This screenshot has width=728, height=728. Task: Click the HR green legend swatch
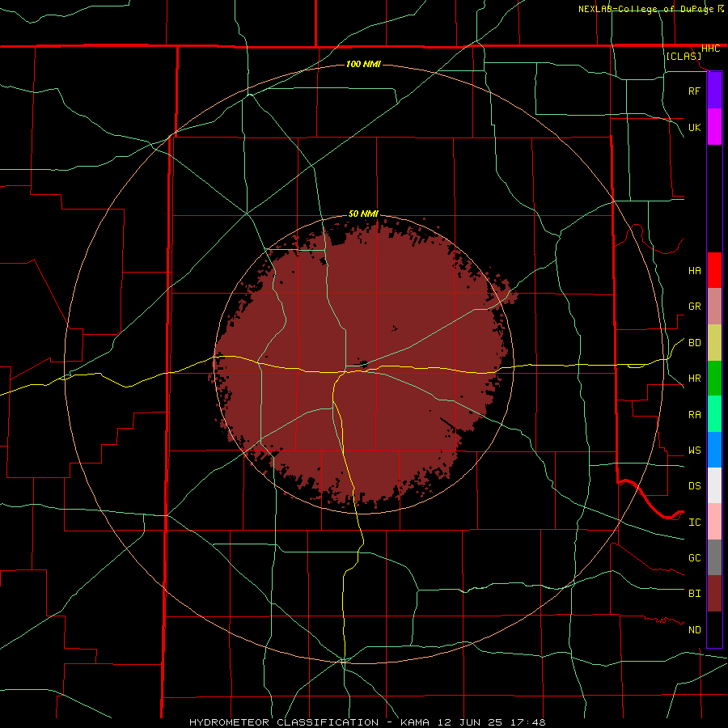click(714, 379)
